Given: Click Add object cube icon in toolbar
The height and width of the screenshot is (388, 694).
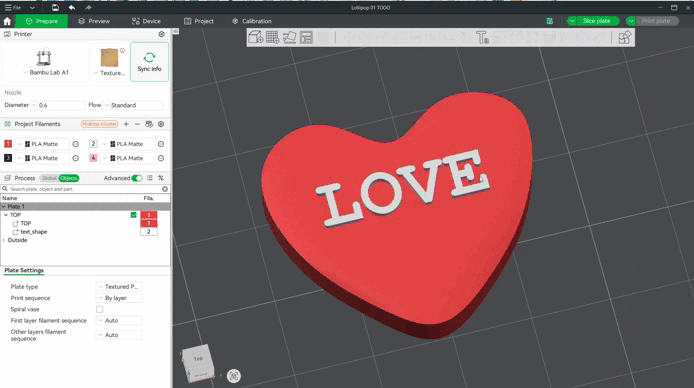Looking at the screenshot, I should click(x=256, y=38).
